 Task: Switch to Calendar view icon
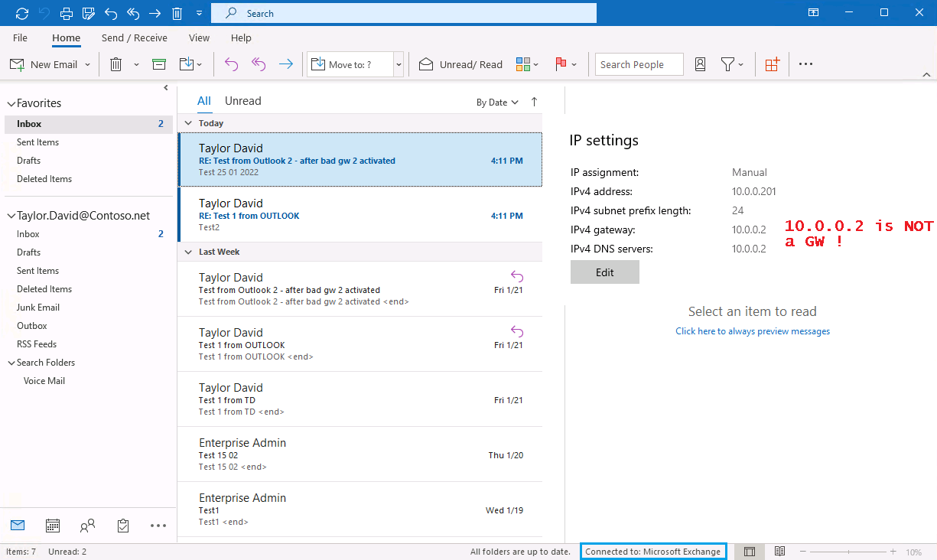coord(53,526)
